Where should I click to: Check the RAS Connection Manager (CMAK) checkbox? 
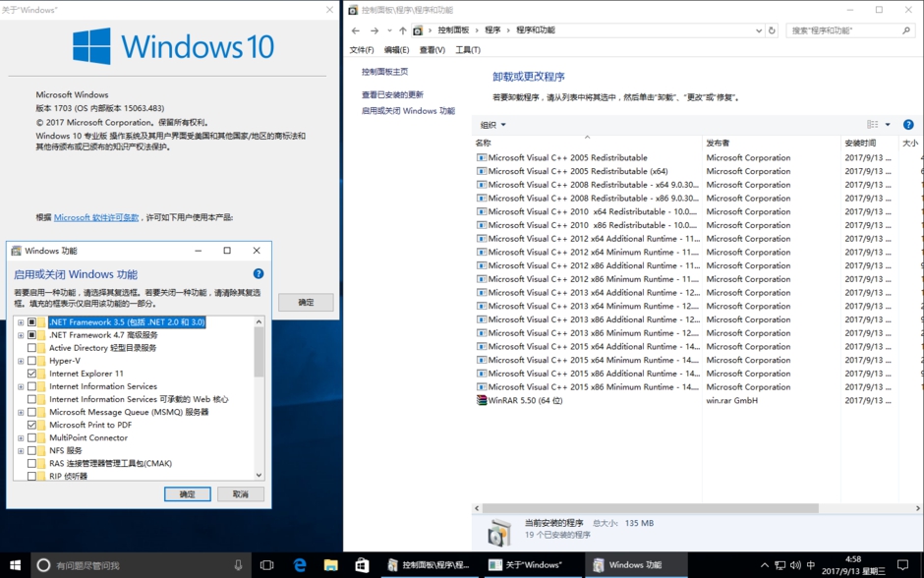point(31,464)
